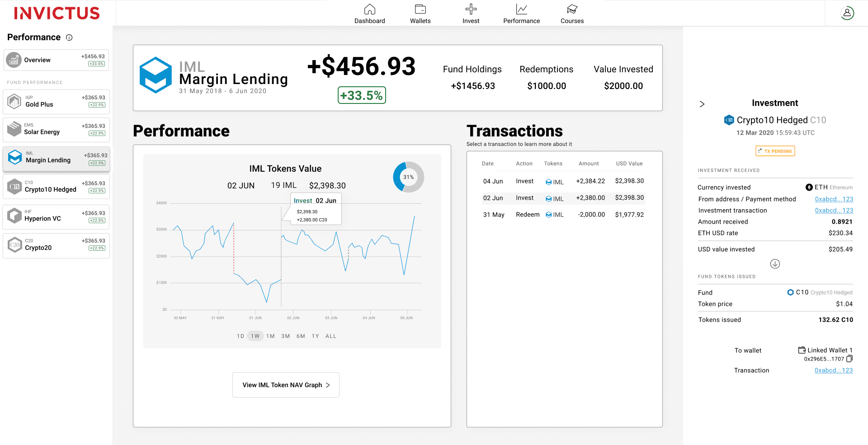Open the bottom Transaction 0xabcd...123 link
Image resolution: width=868 pixels, height=445 pixels.
pyautogui.click(x=834, y=370)
